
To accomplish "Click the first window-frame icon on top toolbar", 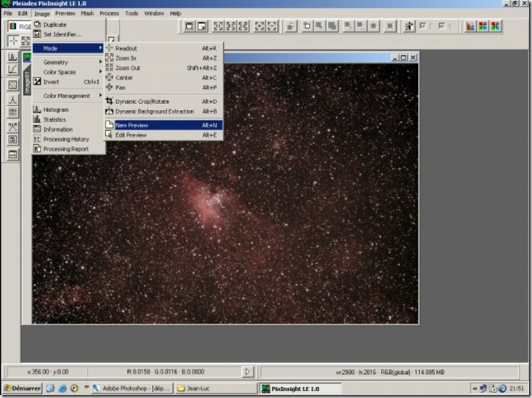I will (189, 26).
